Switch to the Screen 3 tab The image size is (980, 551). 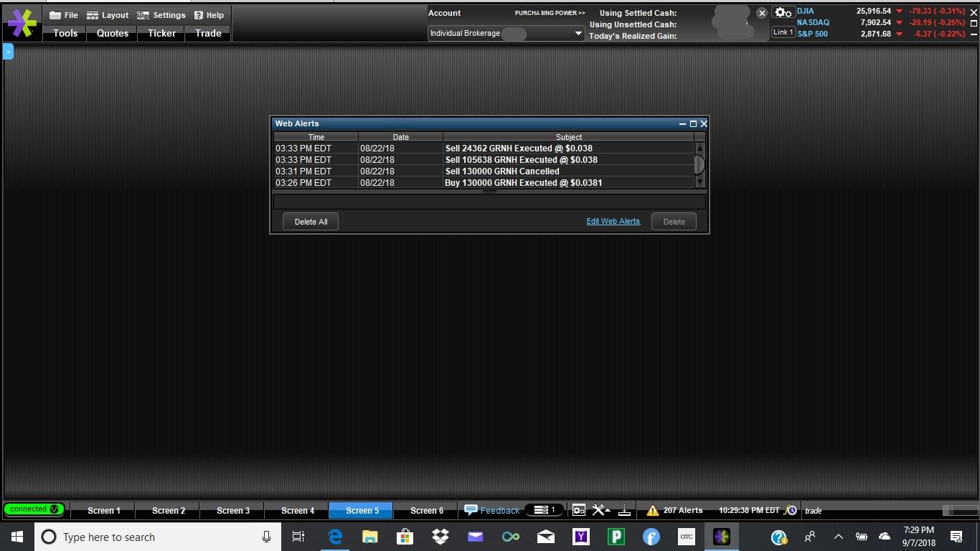point(233,511)
